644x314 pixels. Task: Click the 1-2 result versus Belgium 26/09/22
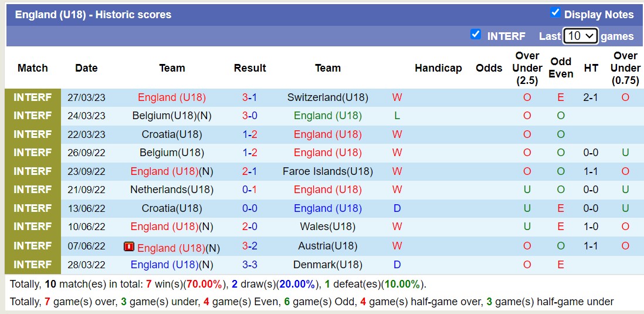pos(250,153)
